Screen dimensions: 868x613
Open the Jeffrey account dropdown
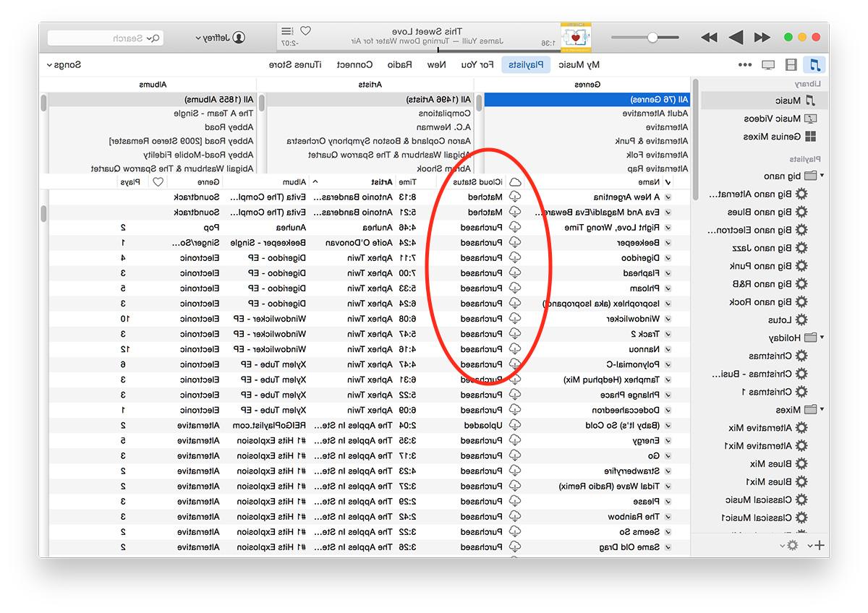220,38
